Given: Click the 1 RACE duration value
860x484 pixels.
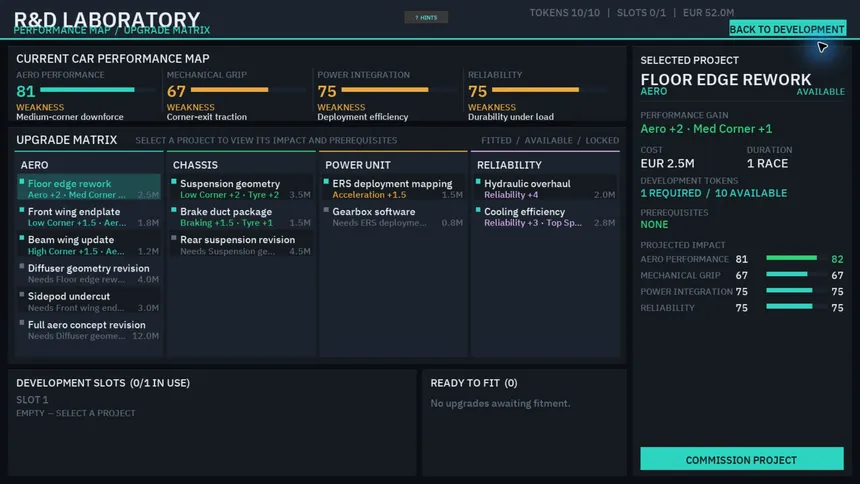Looking at the screenshot, I should pos(767,164).
